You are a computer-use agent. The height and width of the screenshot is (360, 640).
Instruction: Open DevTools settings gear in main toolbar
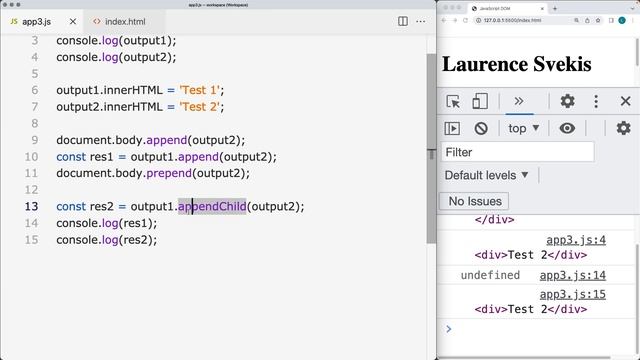pos(567,101)
